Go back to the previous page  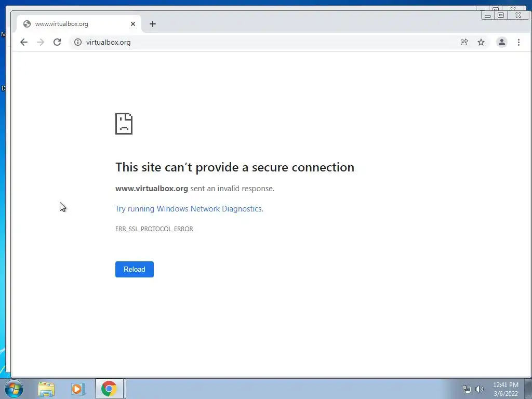click(24, 42)
